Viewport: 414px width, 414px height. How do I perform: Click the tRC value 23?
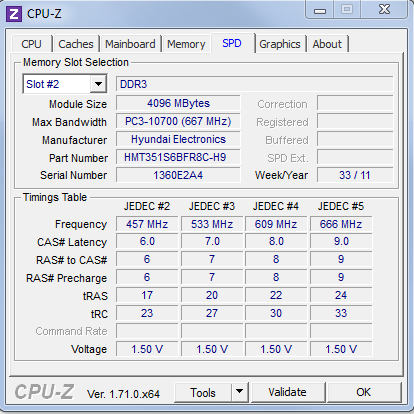click(147, 313)
